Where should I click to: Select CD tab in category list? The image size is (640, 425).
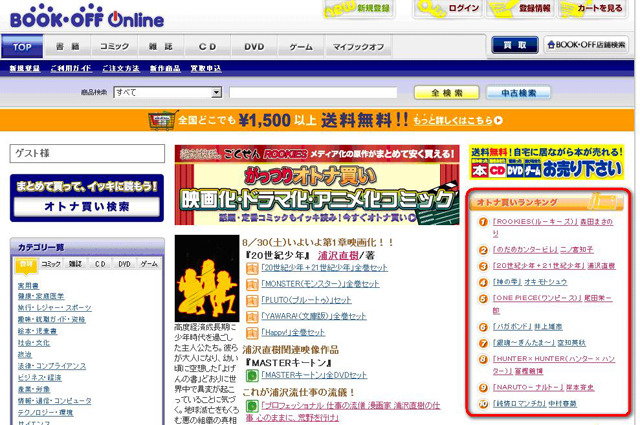100,264
